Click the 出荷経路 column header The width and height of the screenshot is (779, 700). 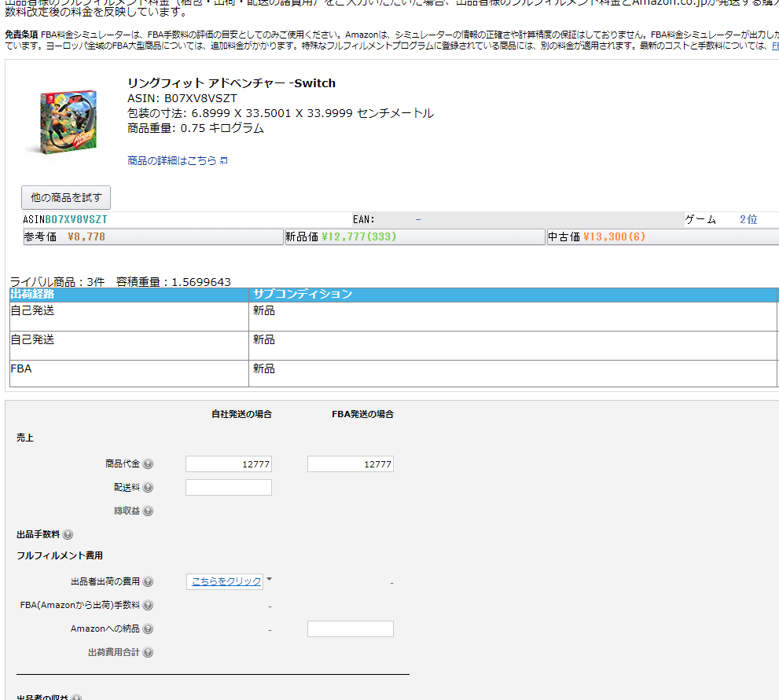click(x=129, y=295)
